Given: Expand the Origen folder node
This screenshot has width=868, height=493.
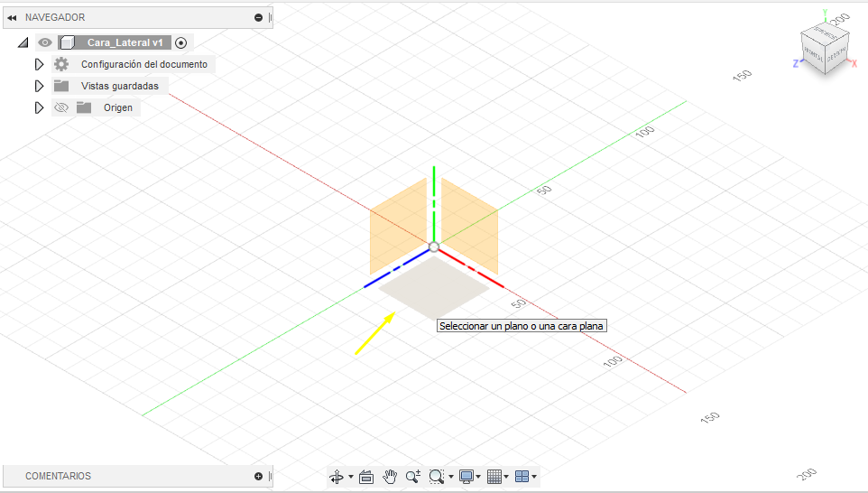Looking at the screenshot, I should 39,107.
